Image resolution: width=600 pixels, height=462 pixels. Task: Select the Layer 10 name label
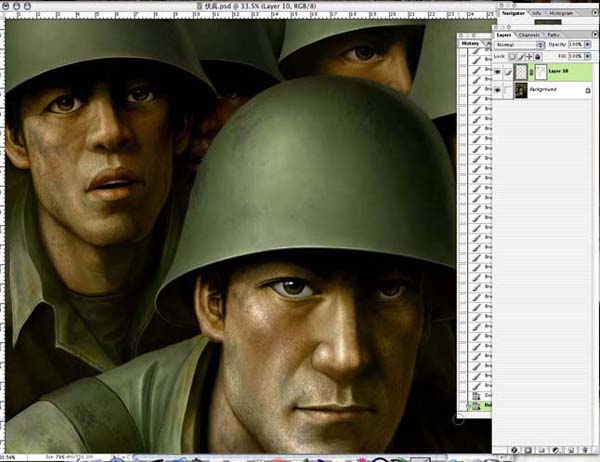[x=558, y=71]
